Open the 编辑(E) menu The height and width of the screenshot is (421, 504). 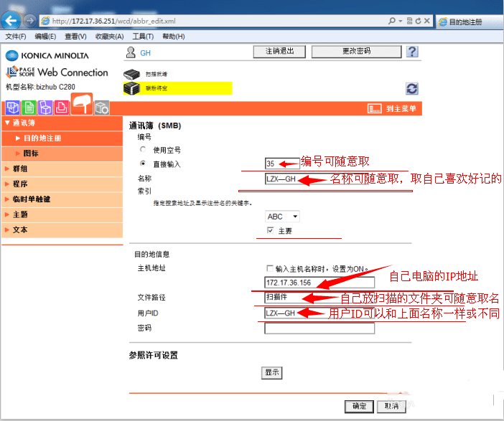[45, 37]
